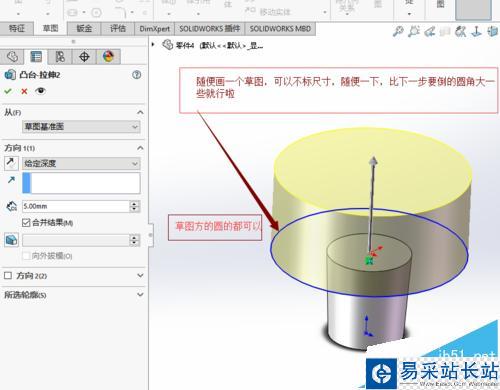
Task: Click the Zoom to Area icon
Action: (x=414, y=31)
